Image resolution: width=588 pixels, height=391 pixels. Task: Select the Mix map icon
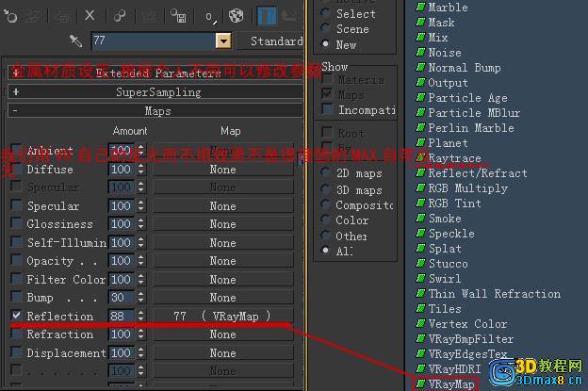(x=421, y=37)
